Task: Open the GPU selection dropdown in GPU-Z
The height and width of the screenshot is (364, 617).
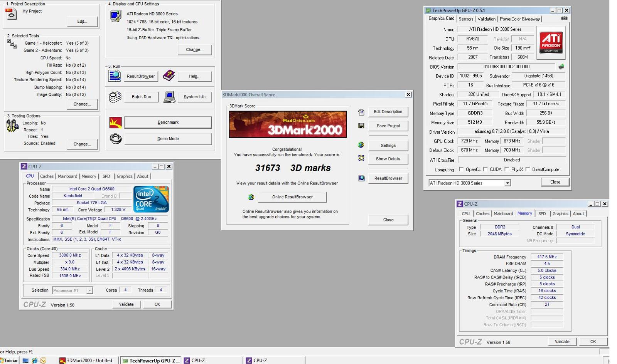Action: point(507,183)
